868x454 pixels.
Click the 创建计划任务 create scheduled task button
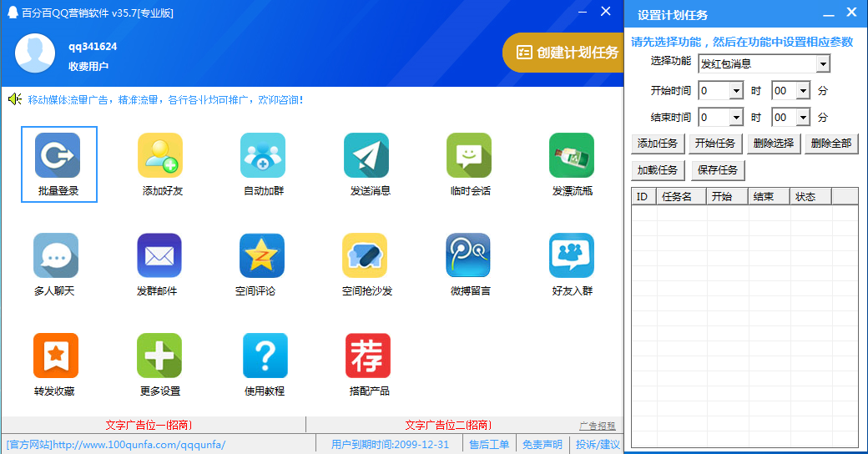(x=563, y=53)
